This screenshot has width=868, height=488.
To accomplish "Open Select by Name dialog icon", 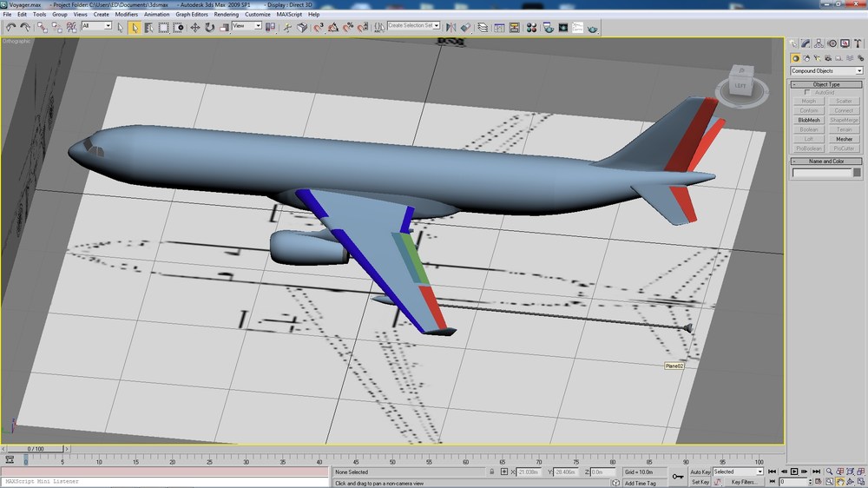I will click(149, 27).
